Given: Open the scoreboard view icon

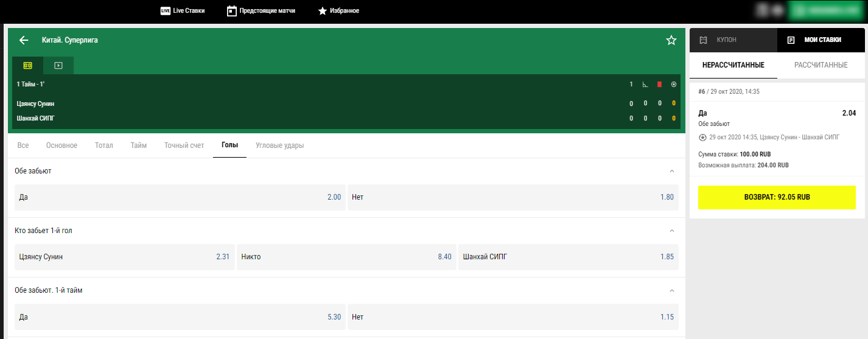Looking at the screenshot, I should 27,65.
